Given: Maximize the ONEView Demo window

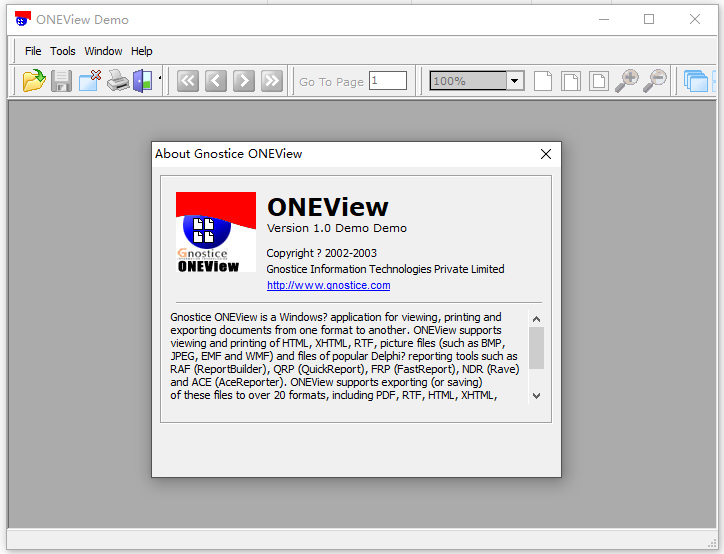Looking at the screenshot, I should point(649,19).
